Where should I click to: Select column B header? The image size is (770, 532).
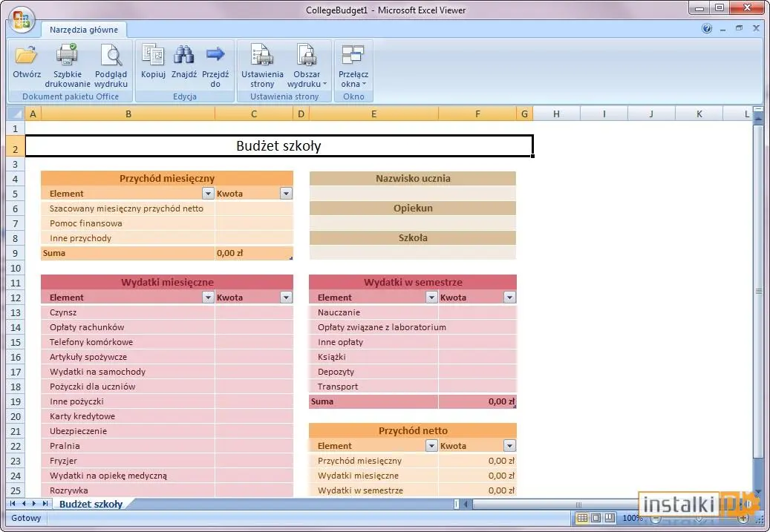(128, 114)
